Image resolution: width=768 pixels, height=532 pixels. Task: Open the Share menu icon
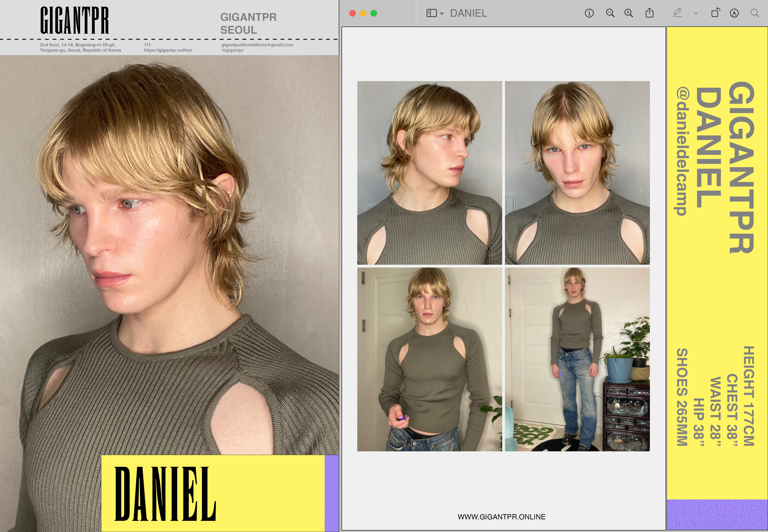(x=649, y=13)
